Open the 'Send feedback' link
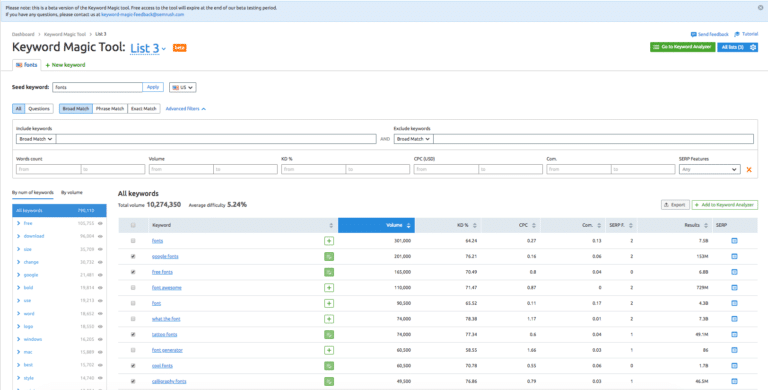The height and width of the screenshot is (390, 768). (710, 34)
